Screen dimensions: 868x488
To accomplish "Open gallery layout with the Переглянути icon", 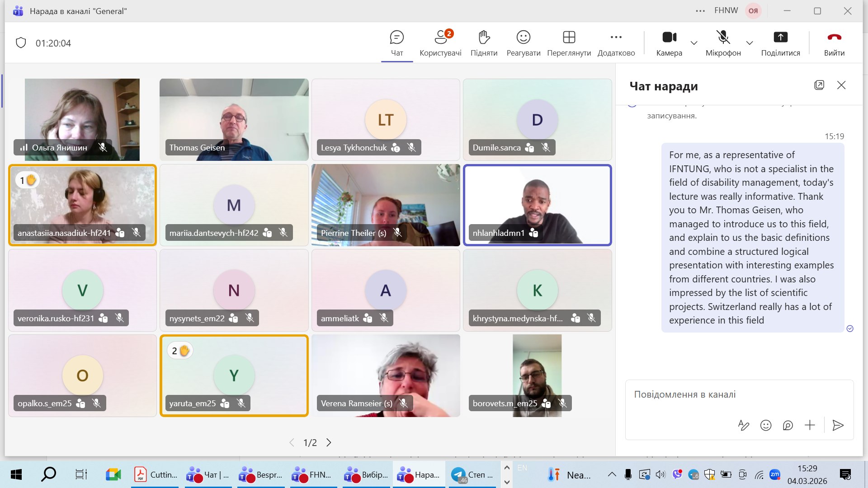I will [x=569, y=43].
